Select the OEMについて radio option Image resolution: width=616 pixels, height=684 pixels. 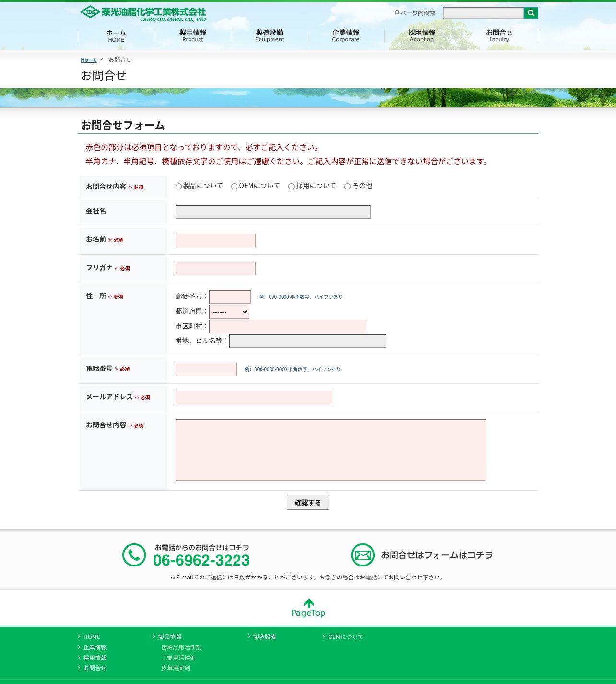point(234,186)
